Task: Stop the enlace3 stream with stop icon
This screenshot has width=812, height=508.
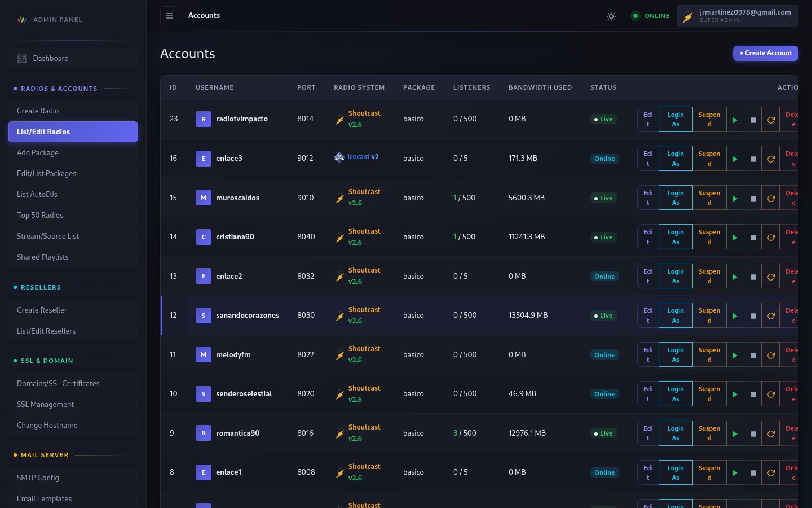Action: 753,159
